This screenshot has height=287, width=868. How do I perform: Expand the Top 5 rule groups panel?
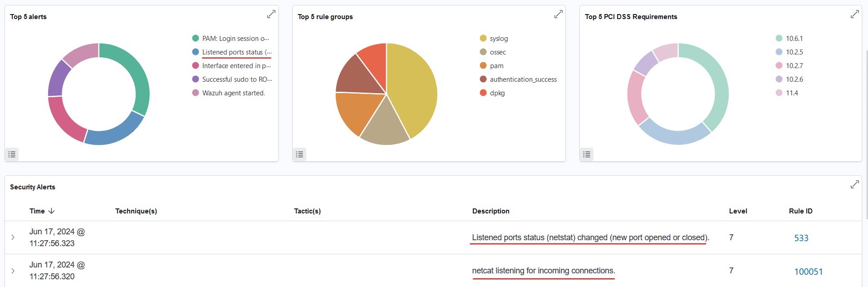(558, 15)
